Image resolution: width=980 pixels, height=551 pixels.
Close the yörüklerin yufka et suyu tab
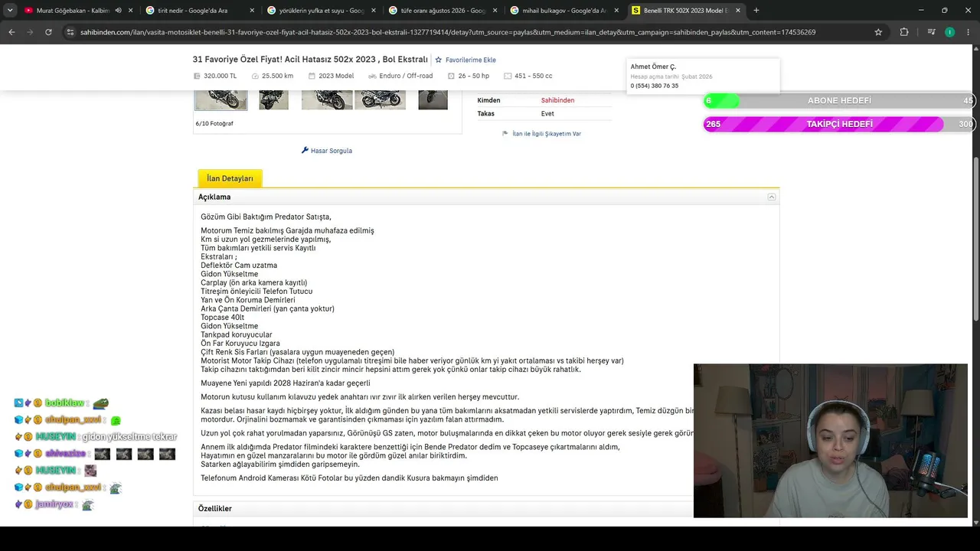pyautogui.click(x=374, y=11)
